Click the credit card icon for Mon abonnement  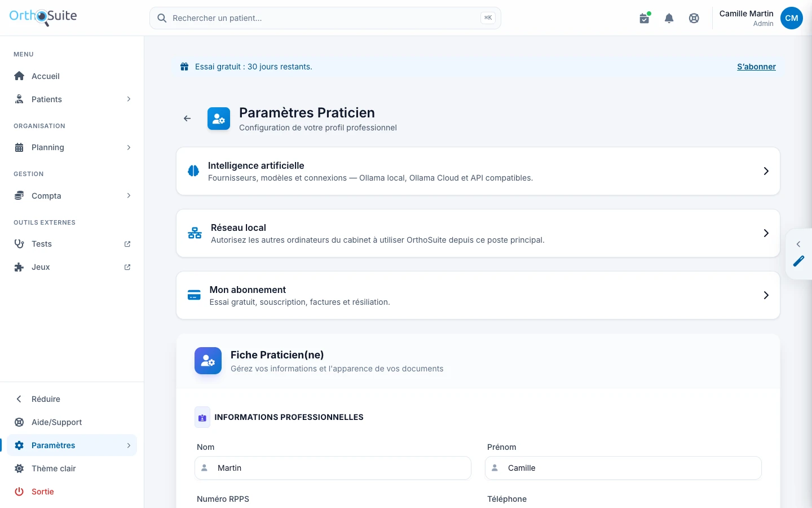click(194, 295)
